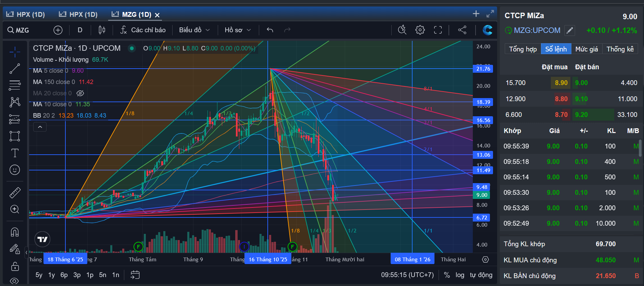Viewport: 644px width, 286px height.
Task: Select the crosshair cursor tool
Action: (15, 52)
